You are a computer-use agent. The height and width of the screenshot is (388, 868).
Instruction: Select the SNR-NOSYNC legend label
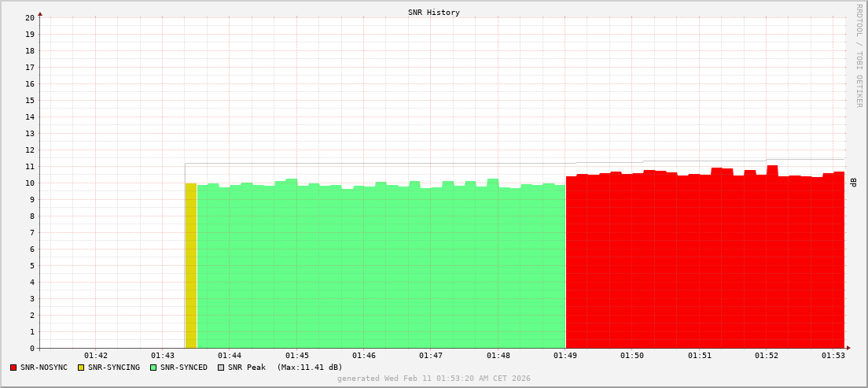click(x=44, y=368)
